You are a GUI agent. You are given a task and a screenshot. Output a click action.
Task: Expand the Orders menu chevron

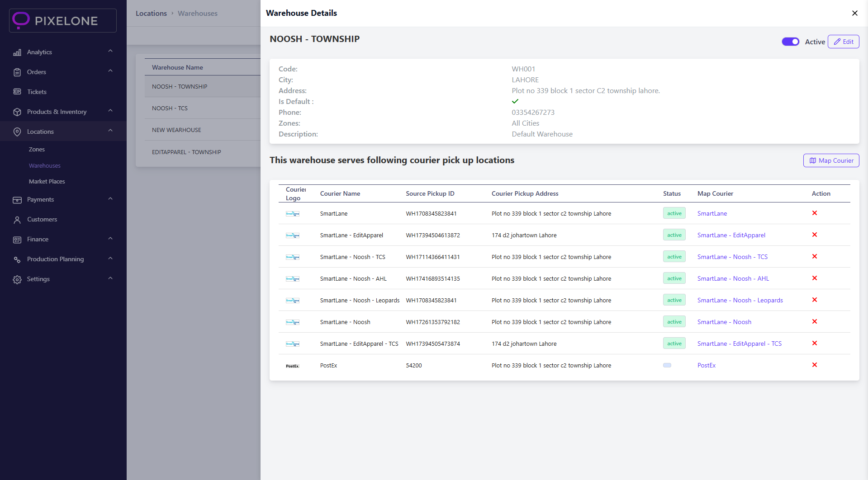pos(110,71)
